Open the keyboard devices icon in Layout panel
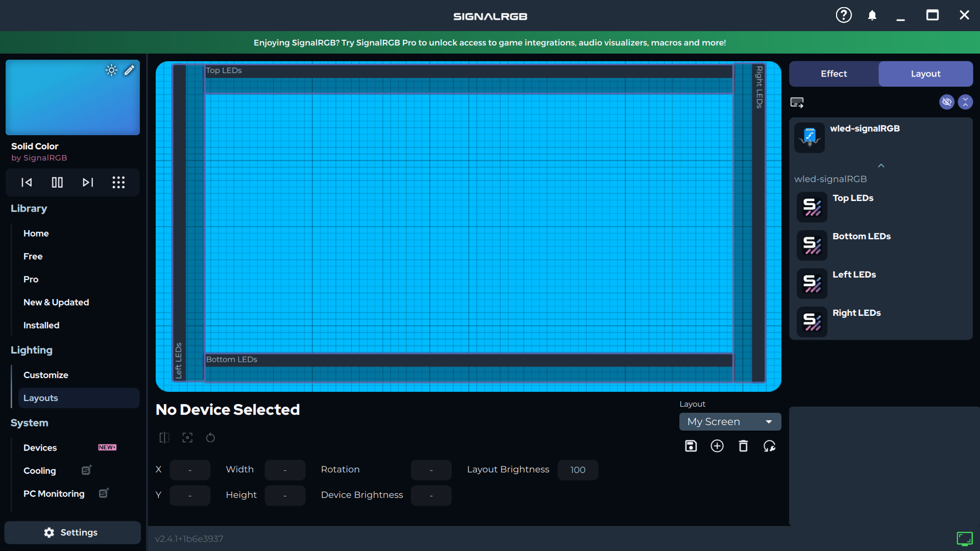This screenshot has height=551, width=980. pyautogui.click(x=797, y=103)
